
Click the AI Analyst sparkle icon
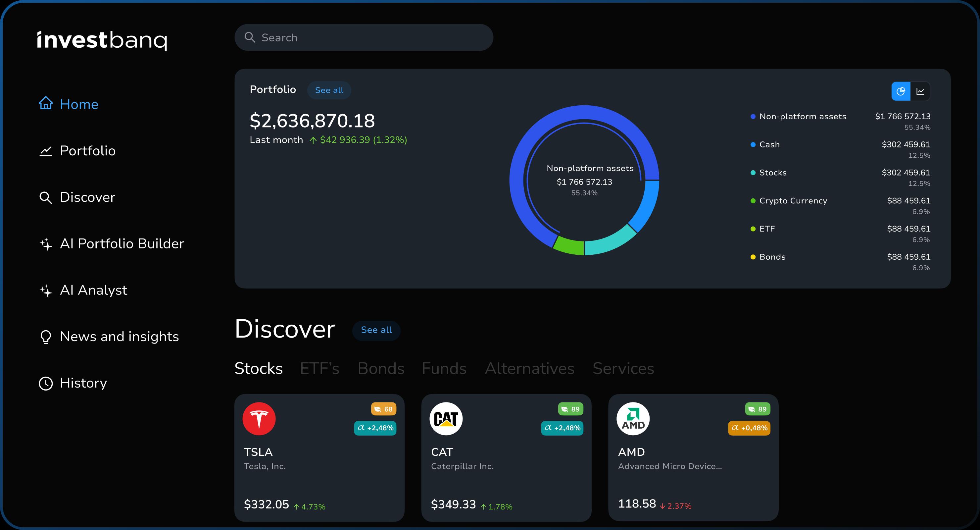coord(46,291)
